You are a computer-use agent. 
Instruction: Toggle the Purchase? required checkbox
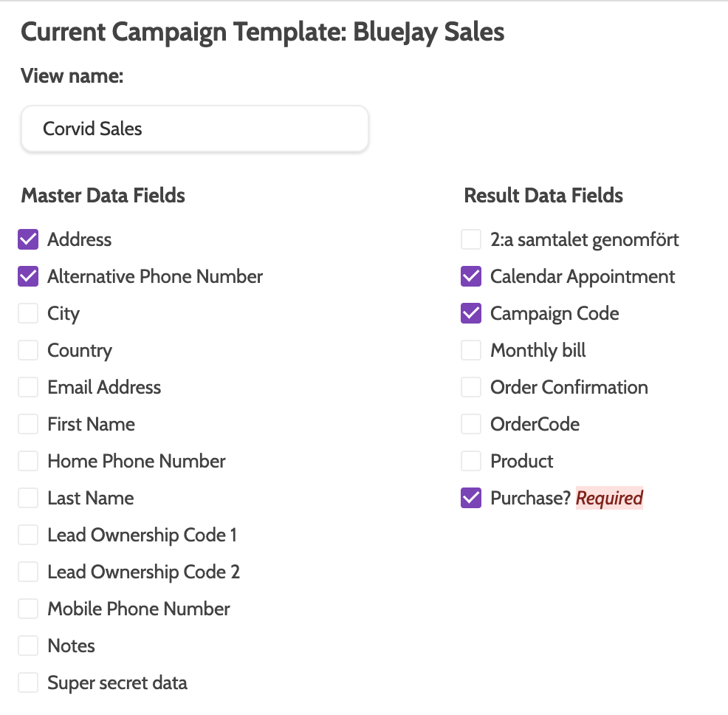pyautogui.click(x=471, y=498)
